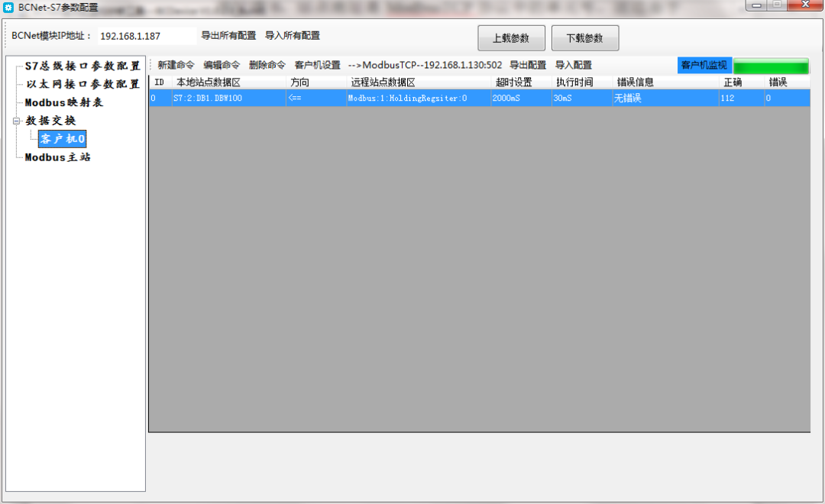The image size is (825, 504).
Task: Click 导入所有配置 link at top
Action: click(x=293, y=36)
